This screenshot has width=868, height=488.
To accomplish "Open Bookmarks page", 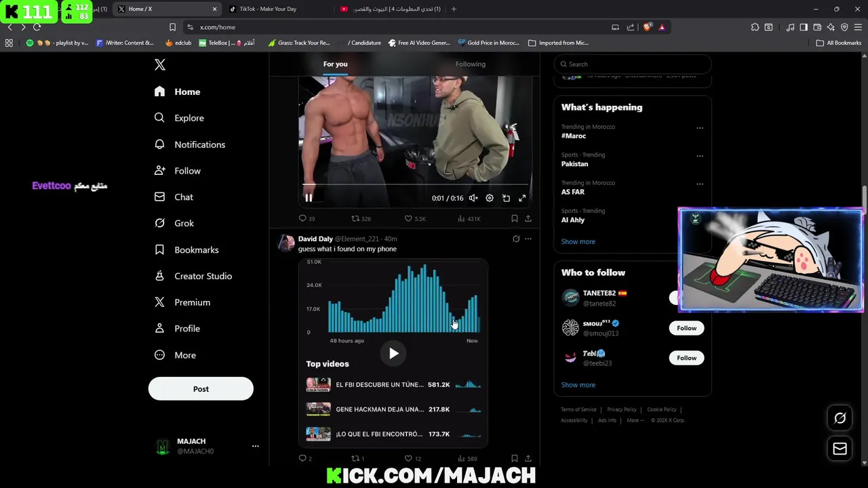I will pyautogui.click(x=186, y=249).
